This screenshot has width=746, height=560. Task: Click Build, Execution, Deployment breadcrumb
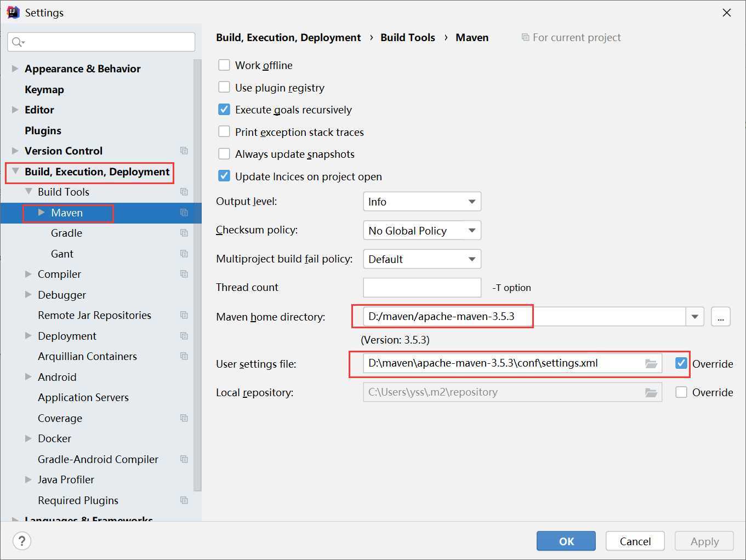[288, 37]
